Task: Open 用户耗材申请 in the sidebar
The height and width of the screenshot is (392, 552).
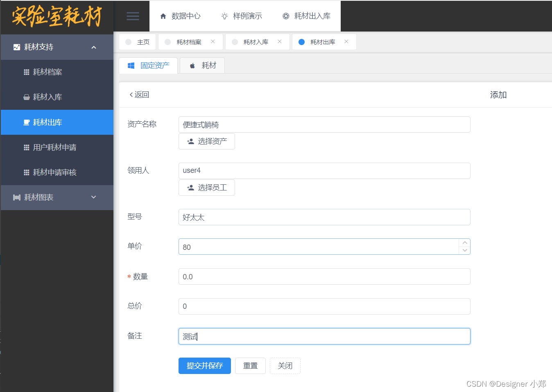Action: (x=57, y=147)
